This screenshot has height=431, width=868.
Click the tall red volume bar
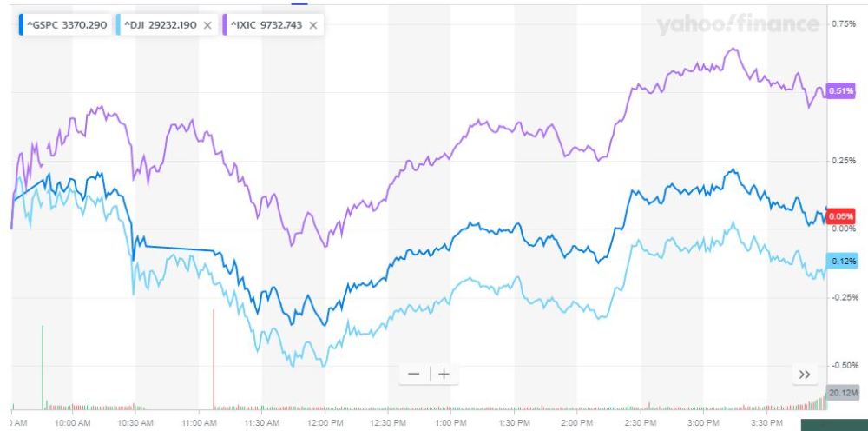pos(214,358)
